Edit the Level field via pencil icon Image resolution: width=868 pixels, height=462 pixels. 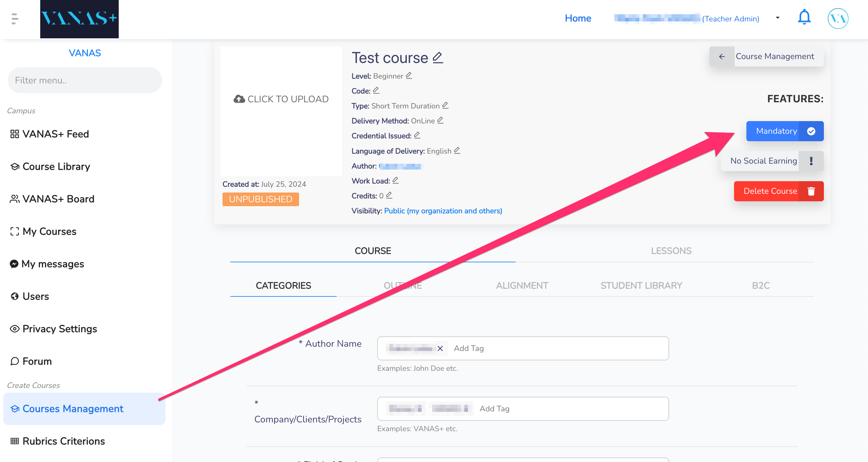(409, 75)
